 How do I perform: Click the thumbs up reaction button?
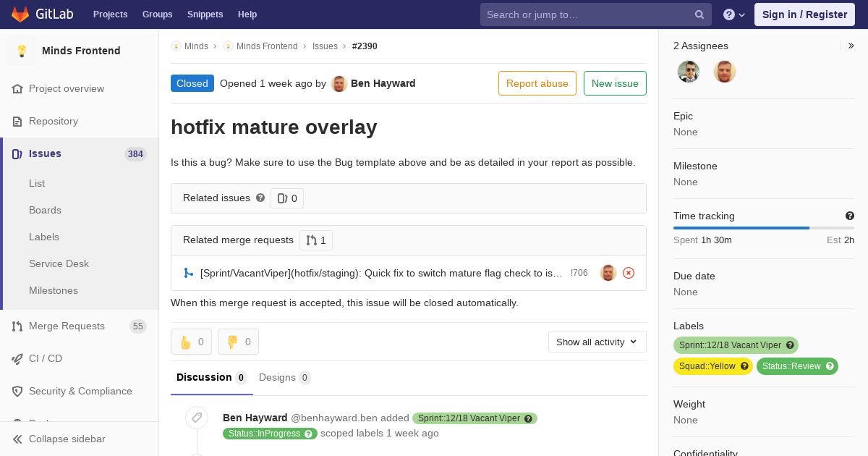tap(191, 342)
